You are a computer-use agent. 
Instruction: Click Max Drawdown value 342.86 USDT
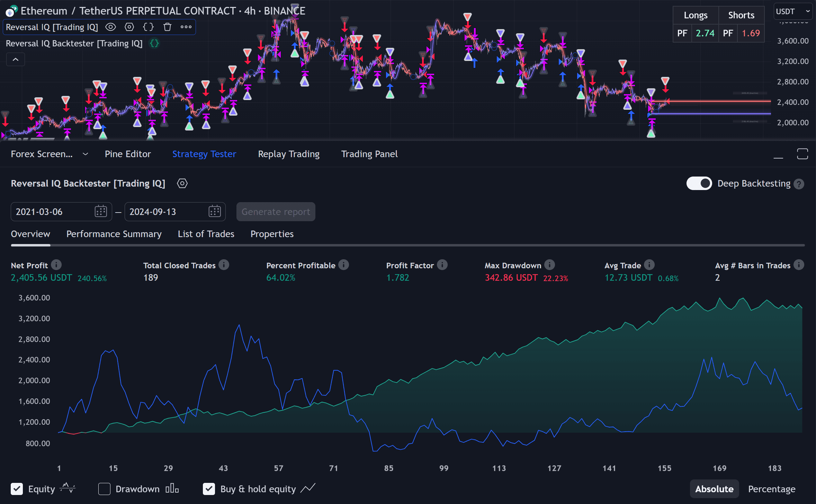point(511,278)
